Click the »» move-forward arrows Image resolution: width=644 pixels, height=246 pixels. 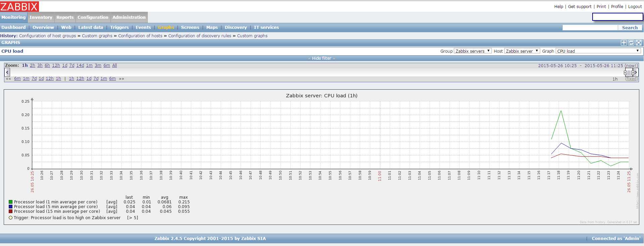(x=121, y=79)
